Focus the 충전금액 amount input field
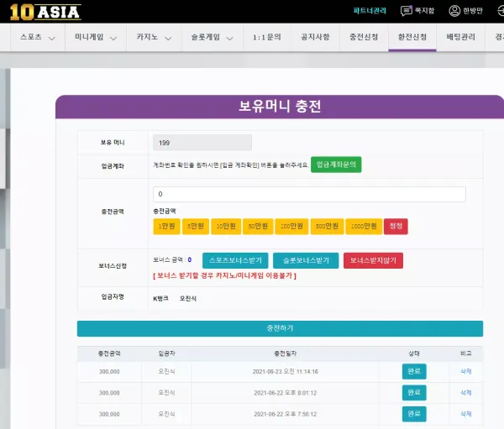Viewport: 504px width, 429px height. (x=309, y=194)
